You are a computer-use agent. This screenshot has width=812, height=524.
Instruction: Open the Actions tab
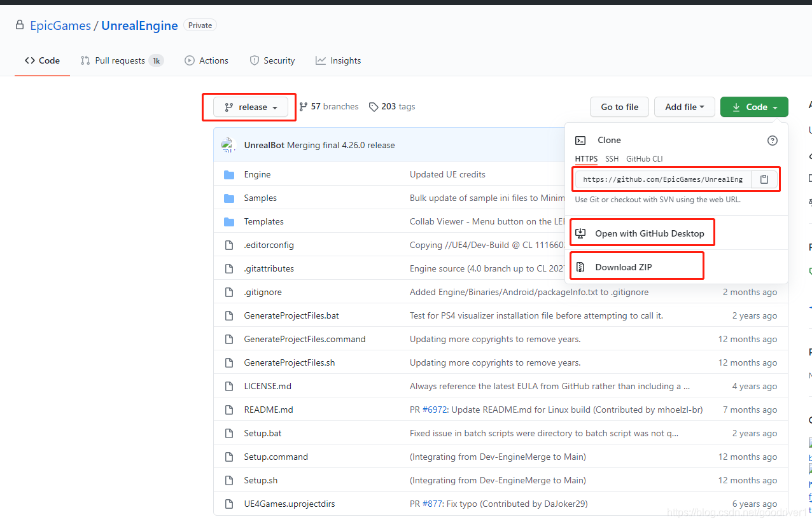[206, 60]
